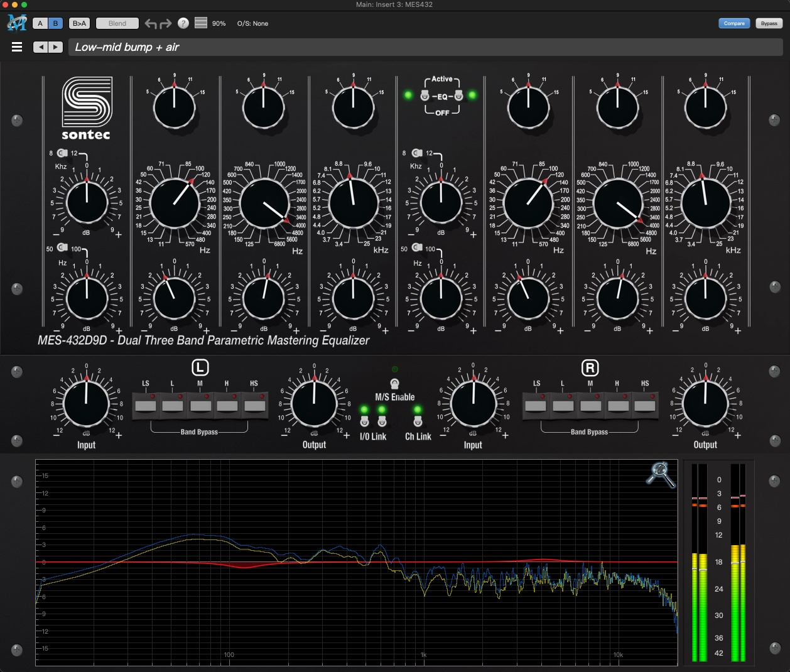Open the 90% scale dropdown

click(x=219, y=24)
